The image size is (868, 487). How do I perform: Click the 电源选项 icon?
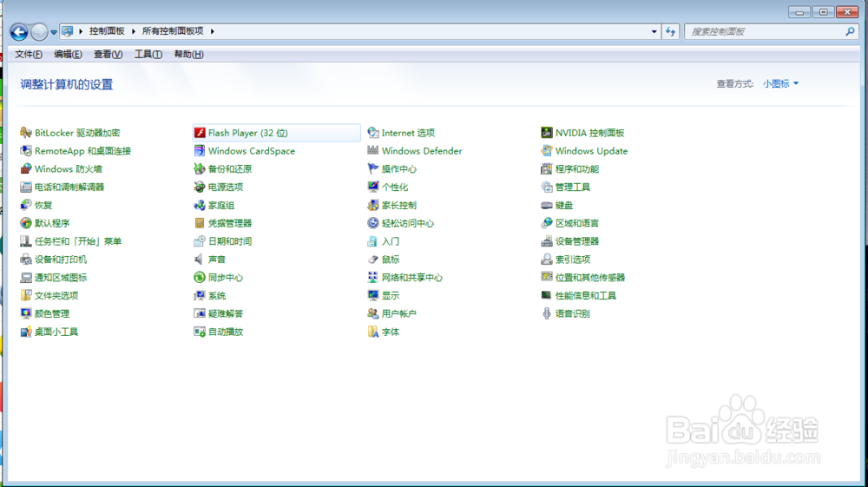point(200,187)
